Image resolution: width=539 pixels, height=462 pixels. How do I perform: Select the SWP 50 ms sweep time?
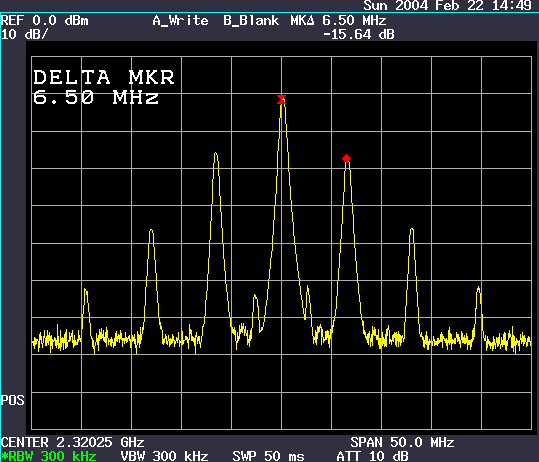pos(268,456)
